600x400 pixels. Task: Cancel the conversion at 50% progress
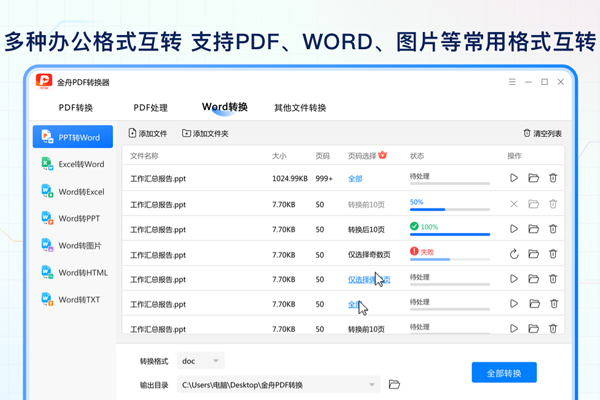point(514,204)
